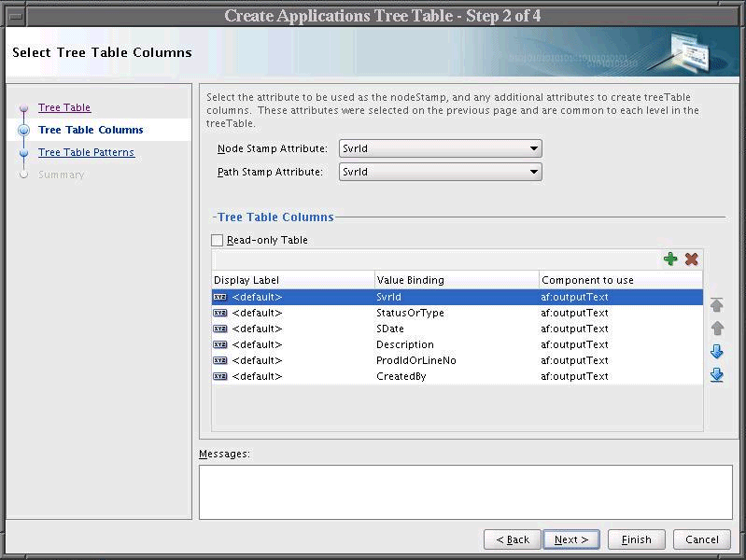Viewport: 746px width, 560px height.
Task: Click the Value Binding column header
Action: (457, 280)
